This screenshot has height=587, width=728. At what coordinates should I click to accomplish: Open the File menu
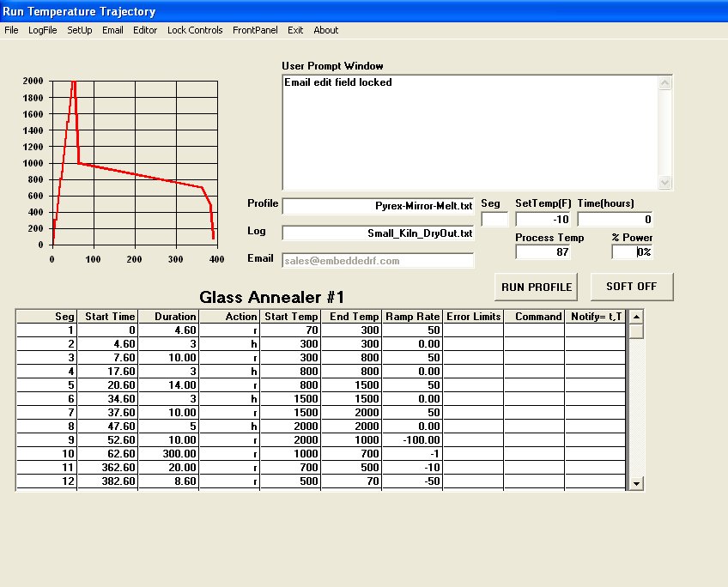pos(11,30)
